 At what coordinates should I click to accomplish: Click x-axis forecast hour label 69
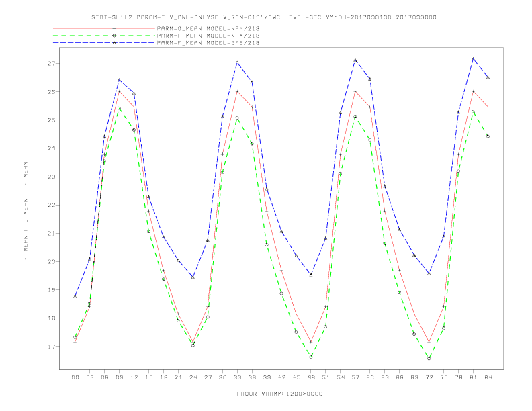tap(414, 377)
